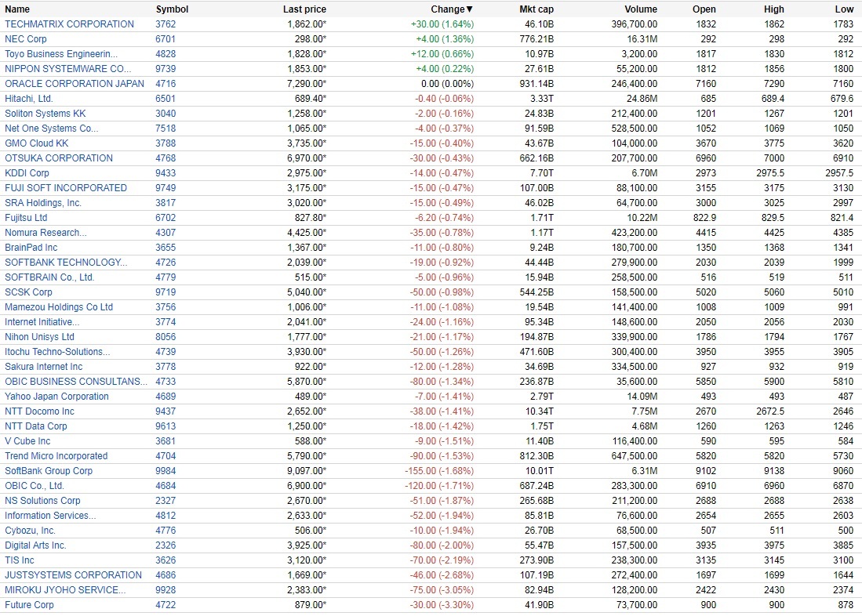This screenshot has width=862, height=616.
Task: Click symbol 4722 link
Action: pos(165,604)
